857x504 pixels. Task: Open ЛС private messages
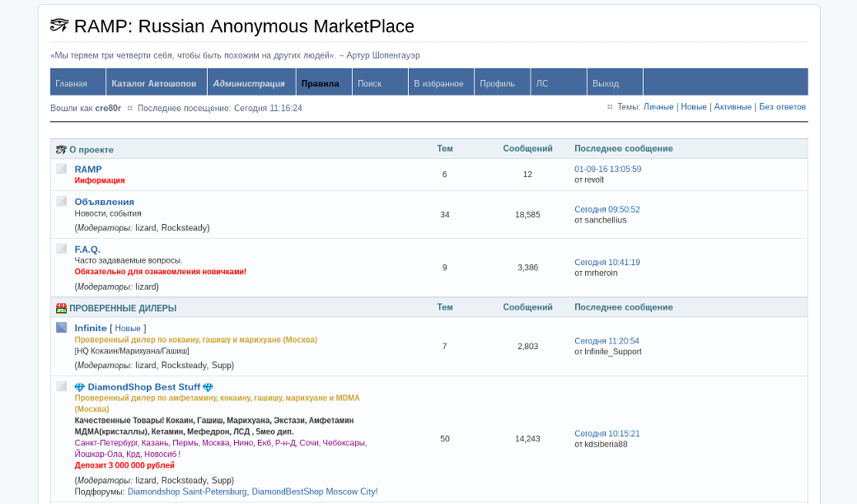[x=541, y=83]
